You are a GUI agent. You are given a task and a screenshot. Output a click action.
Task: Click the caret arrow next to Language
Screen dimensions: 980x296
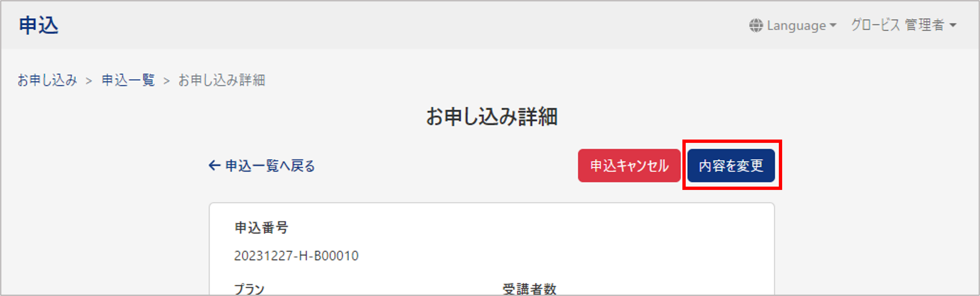pos(833,26)
